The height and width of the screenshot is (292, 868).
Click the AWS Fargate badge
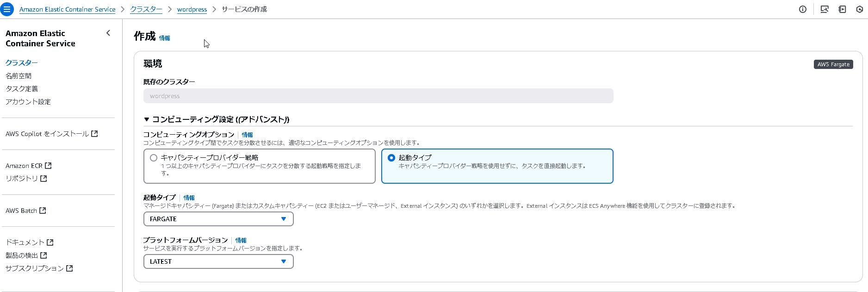(833, 64)
